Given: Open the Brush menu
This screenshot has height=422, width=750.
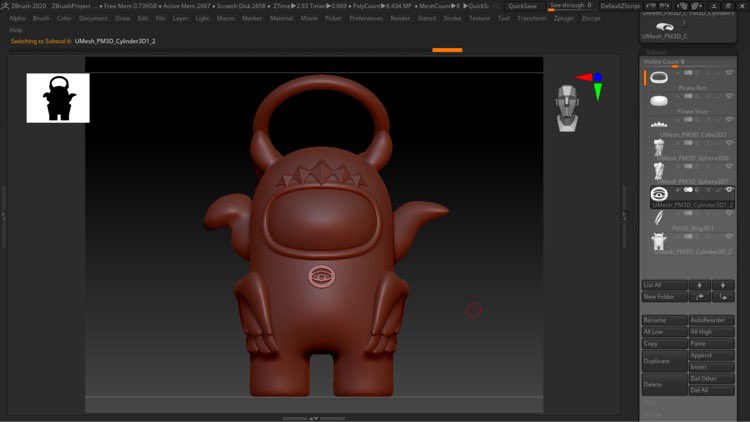Looking at the screenshot, I should pyautogui.click(x=41, y=18).
